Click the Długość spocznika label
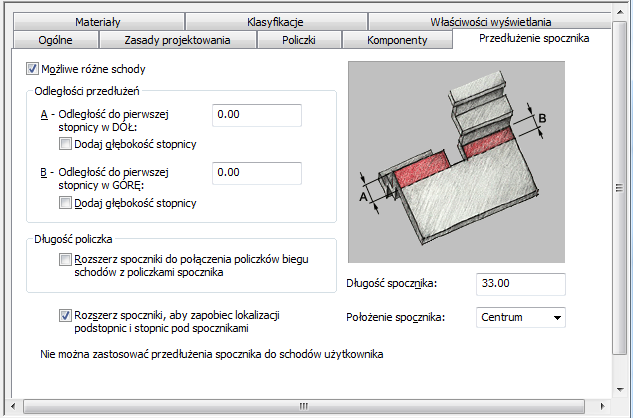The image size is (633, 418). (392, 283)
